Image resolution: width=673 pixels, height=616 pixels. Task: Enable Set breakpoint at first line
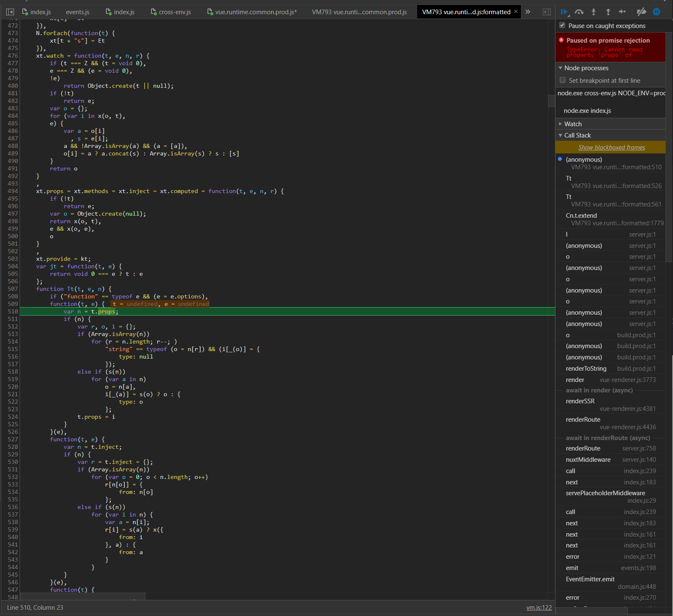pos(563,80)
